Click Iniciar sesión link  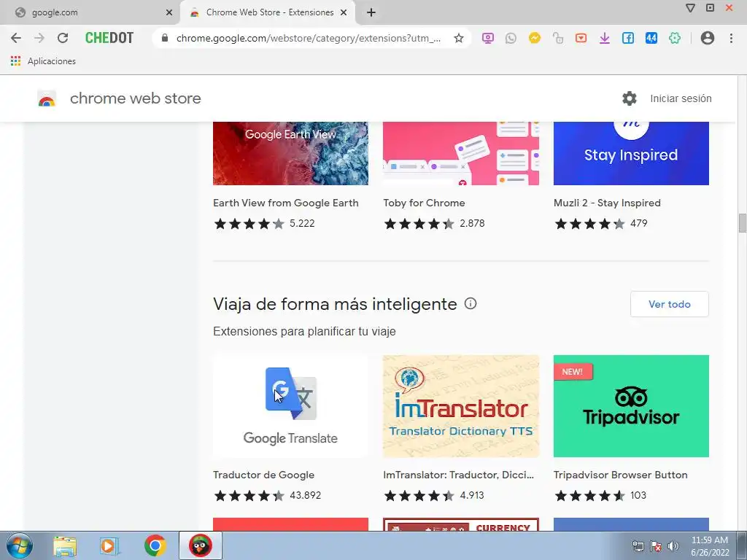[681, 98]
